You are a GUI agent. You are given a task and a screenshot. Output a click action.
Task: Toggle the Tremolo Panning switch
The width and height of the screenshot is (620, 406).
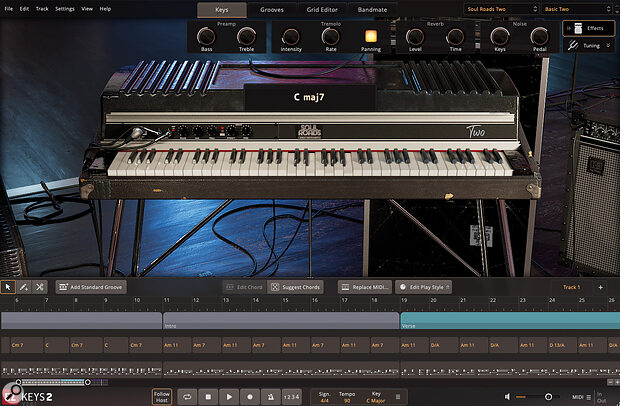point(371,36)
